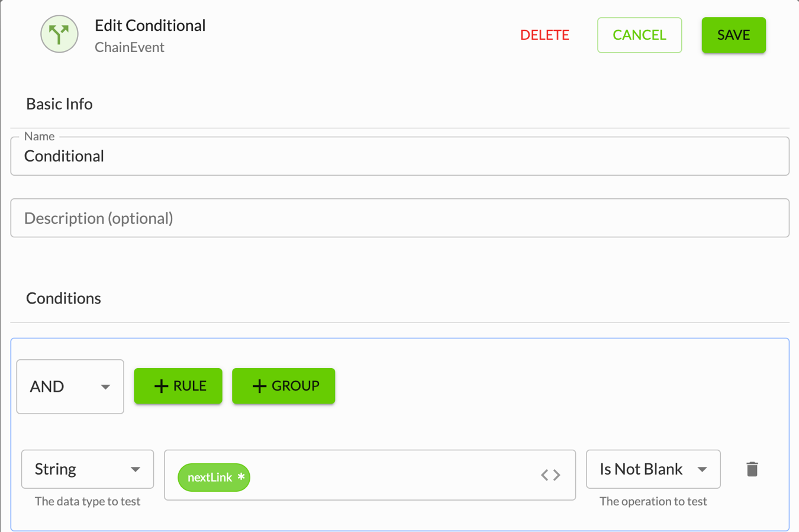
Task: Add a new rule
Action: click(178, 386)
